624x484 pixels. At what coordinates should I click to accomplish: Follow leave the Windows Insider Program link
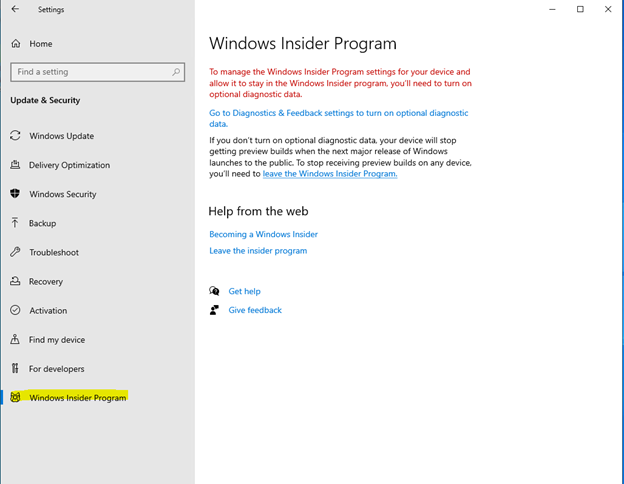tap(330, 174)
